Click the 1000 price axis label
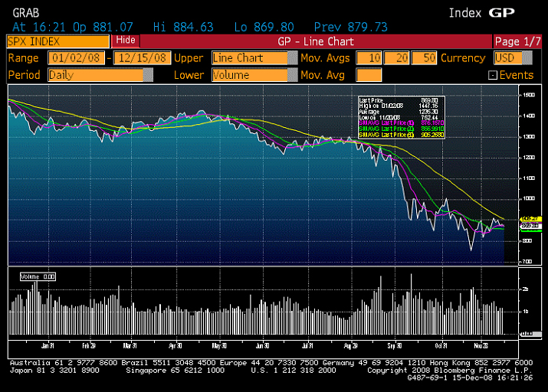Screen dimensions: 548x392 click(529, 198)
